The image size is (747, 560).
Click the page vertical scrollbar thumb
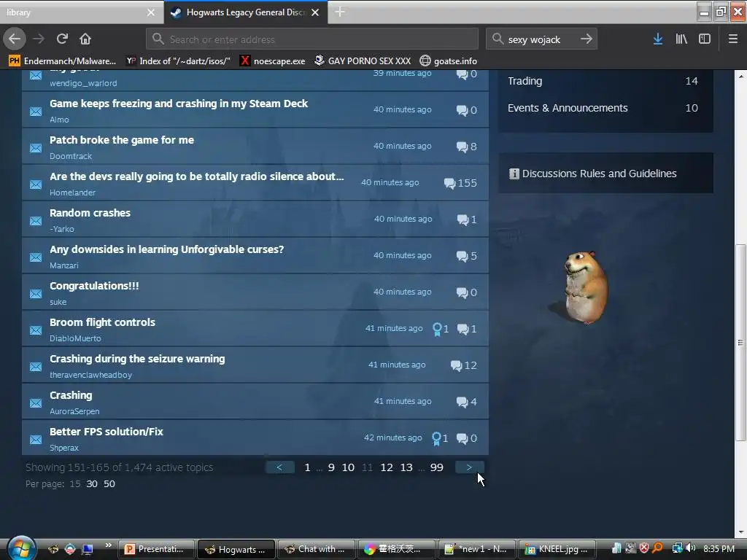click(740, 343)
